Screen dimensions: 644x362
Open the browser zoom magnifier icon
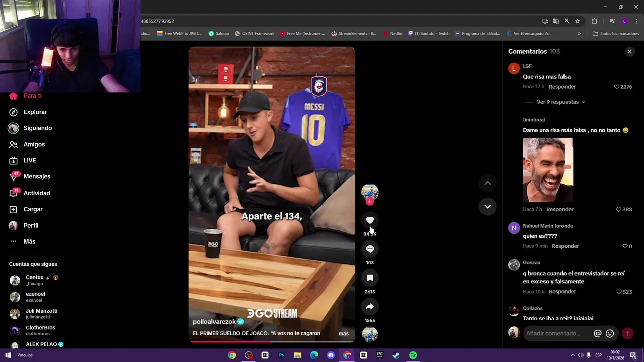(567, 21)
